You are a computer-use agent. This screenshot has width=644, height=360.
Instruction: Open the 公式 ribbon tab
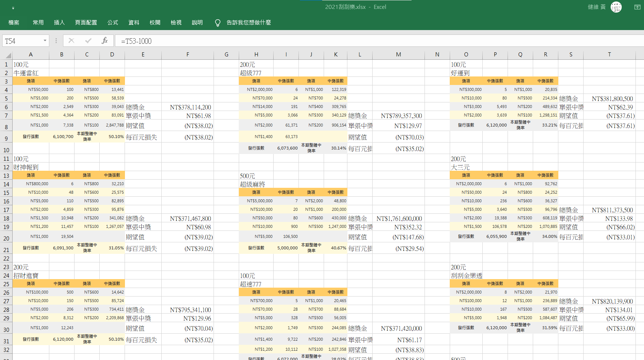[113, 23]
